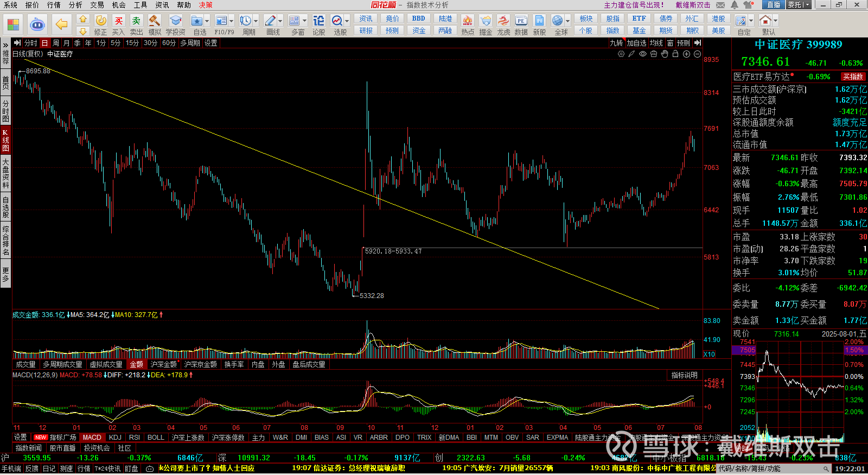Switch chart to 月 monthly period

tap(67, 43)
